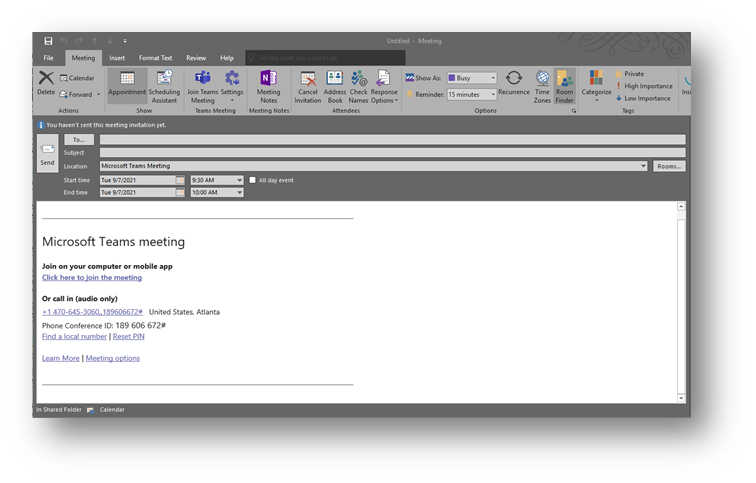Expand the start time 9:30 AM dropdown
This screenshot has height=483, width=756.
point(239,180)
